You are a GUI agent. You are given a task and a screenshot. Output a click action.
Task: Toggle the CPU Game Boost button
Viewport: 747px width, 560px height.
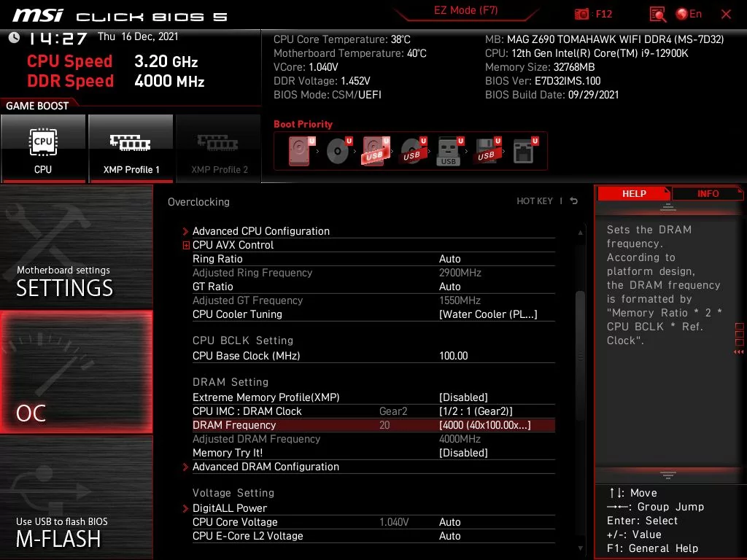43,149
